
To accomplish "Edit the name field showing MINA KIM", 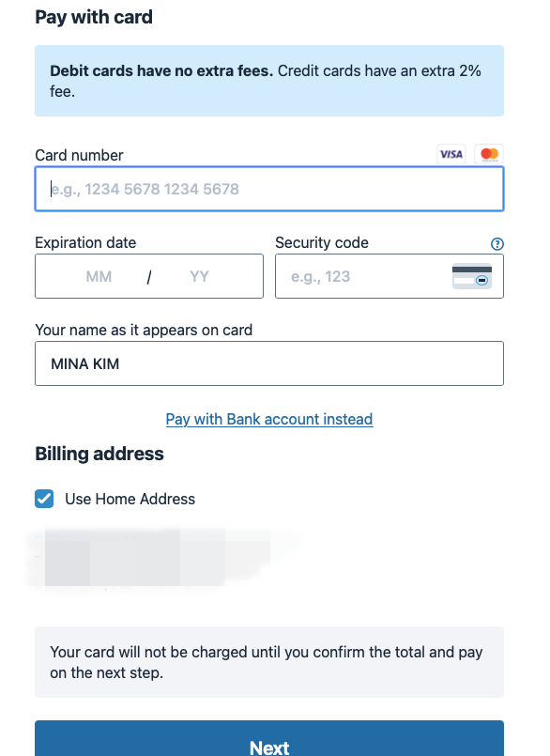I will click(269, 363).
